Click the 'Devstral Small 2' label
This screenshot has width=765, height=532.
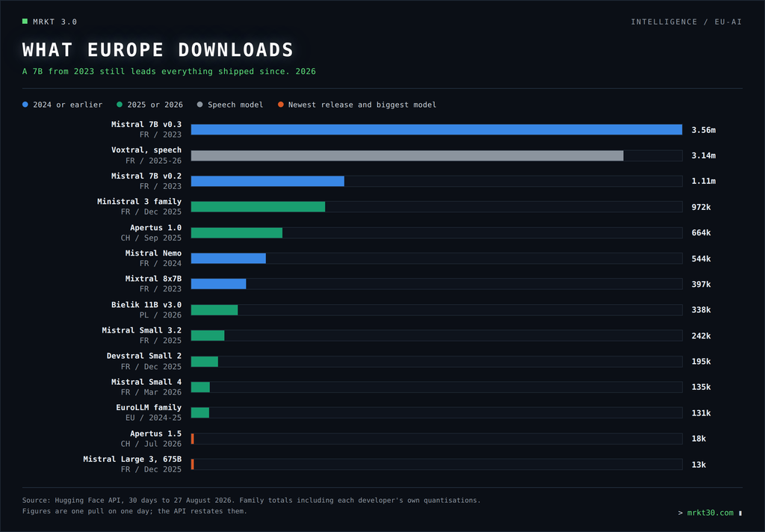coord(144,356)
